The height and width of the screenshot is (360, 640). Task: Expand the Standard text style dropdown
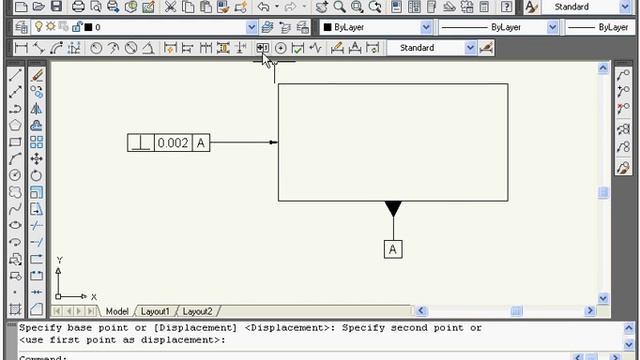[x=625, y=7]
